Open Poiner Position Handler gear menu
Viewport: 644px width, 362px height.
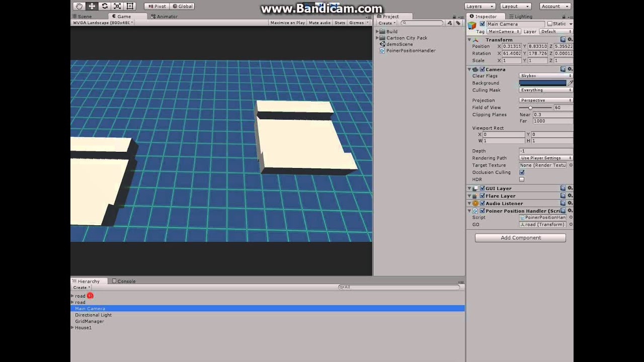tap(570, 211)
